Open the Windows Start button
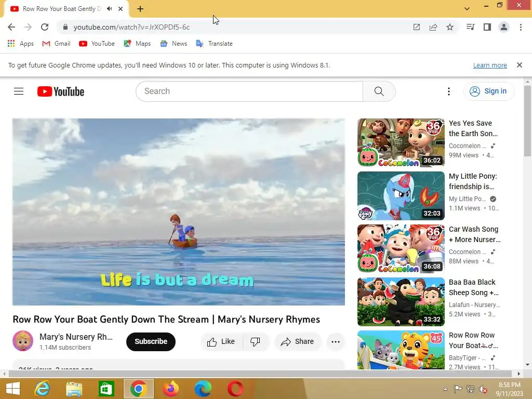Screen dimensions: 532x399 [13, 389]
